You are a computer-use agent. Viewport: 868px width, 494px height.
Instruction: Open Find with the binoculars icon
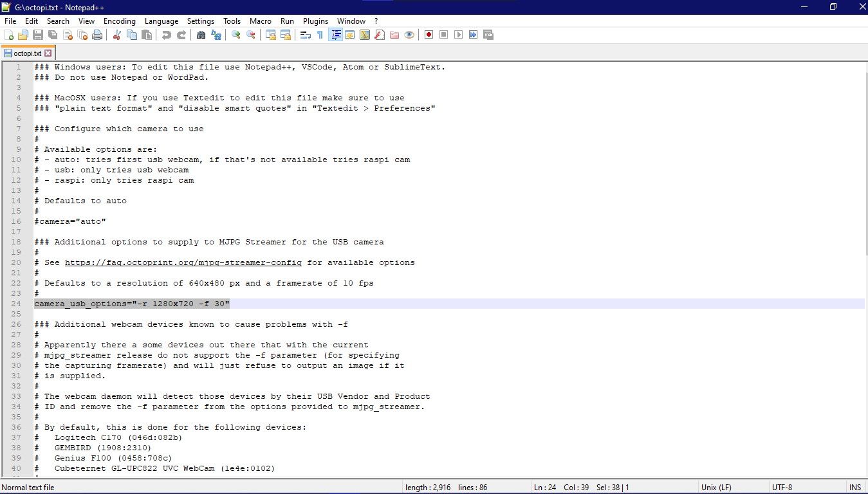click(x=201, y=35)
